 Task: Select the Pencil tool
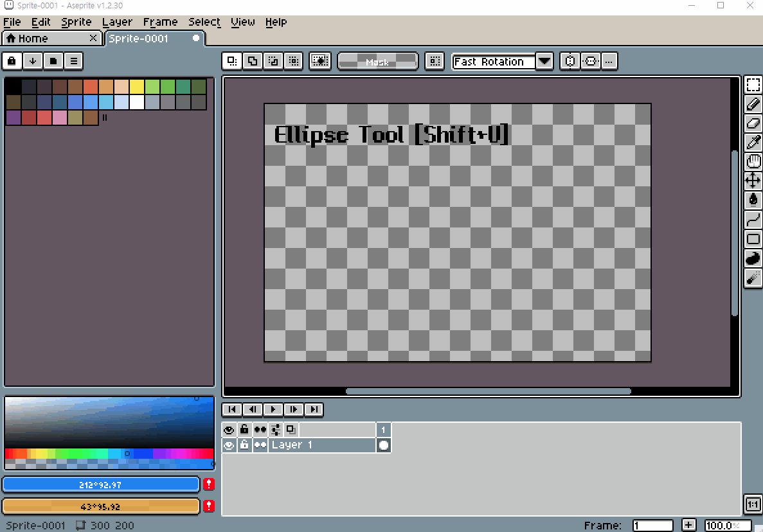753,104
